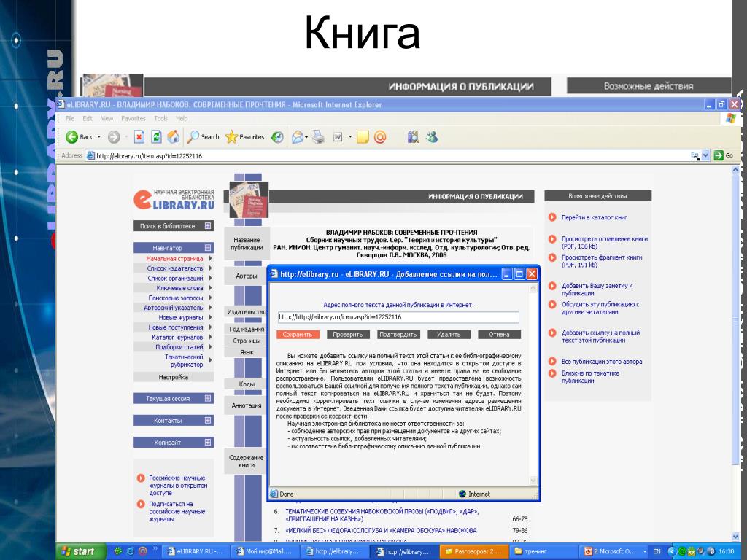The width and height of the screenshot is (747, 560).
Task: Expand the Поиск в библиотеке panel
Action: click(208, 226)
